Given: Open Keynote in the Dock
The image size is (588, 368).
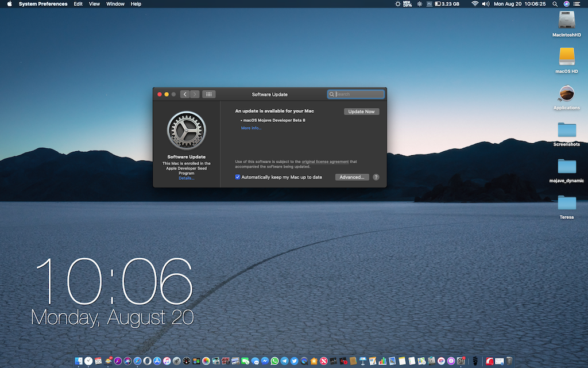Looking at the screenshot, I should (363, 361).
